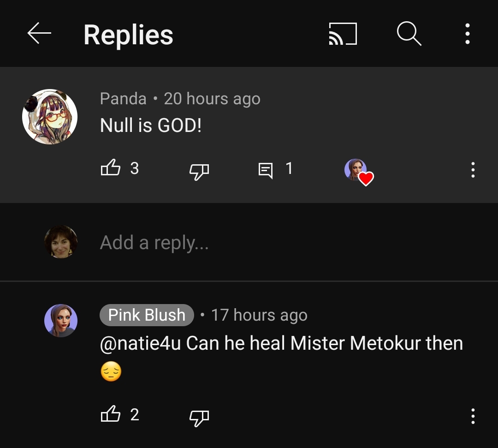Tap the Pink Blush channel name badge
The height and width of the screenshot is (448, 498).
(147, 315)
